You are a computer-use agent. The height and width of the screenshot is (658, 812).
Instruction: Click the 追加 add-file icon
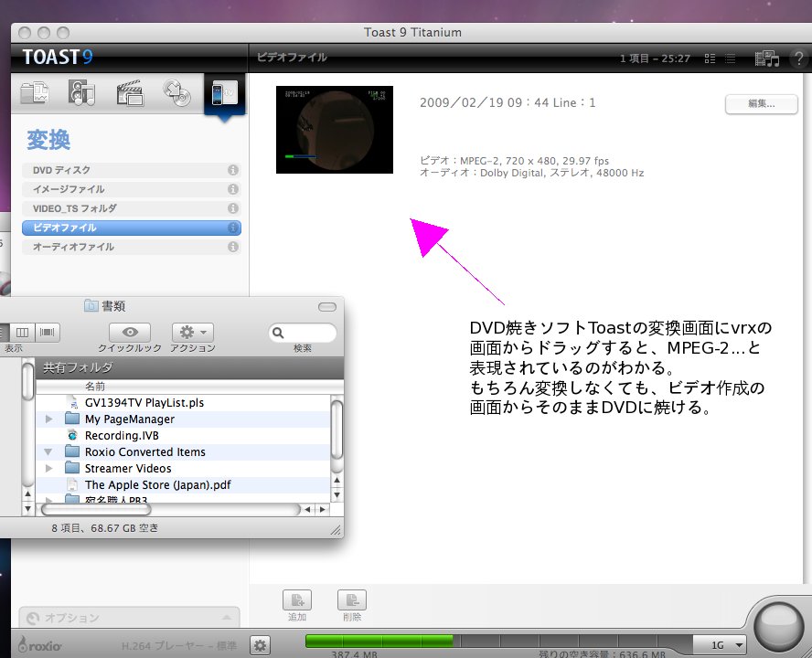(297, 600)
